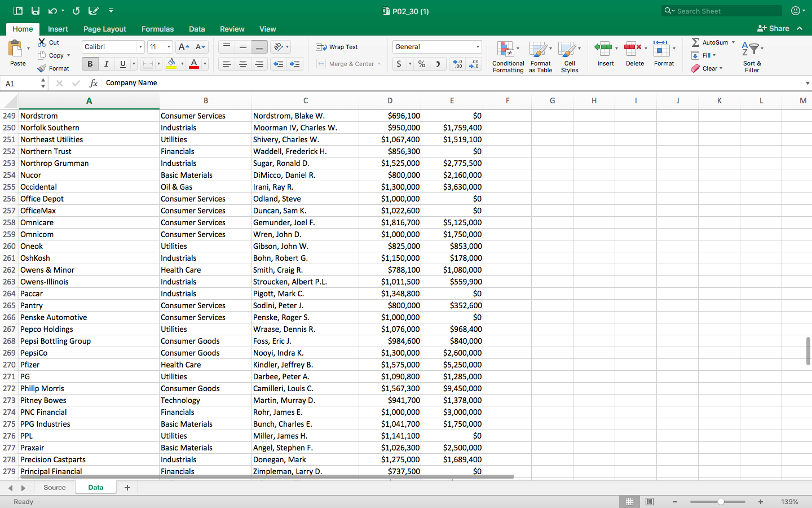The image size is (812, 508).
Task: Expand the AutoSum dropdown arrow
Action: coord(733,42)
